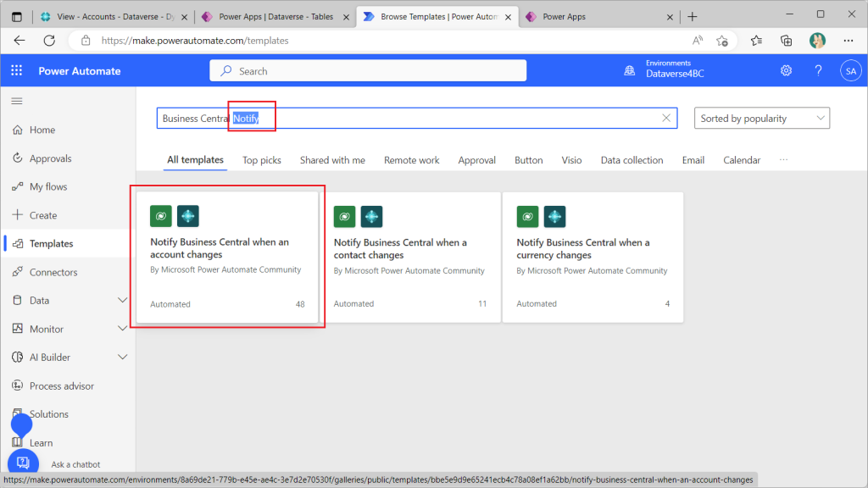Open Notify Business Central when an account changes
This screenshot has height=488, width=868.
click(x=227, y=258)
